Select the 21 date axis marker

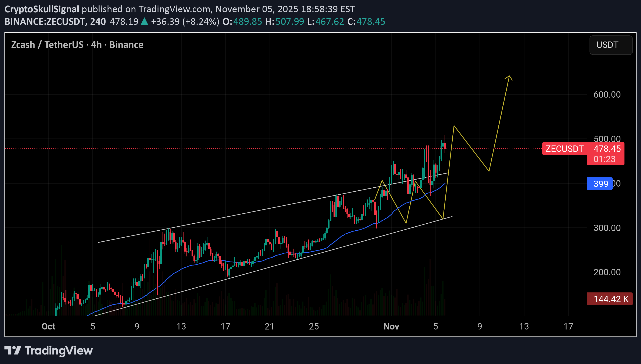click(269, 326)
